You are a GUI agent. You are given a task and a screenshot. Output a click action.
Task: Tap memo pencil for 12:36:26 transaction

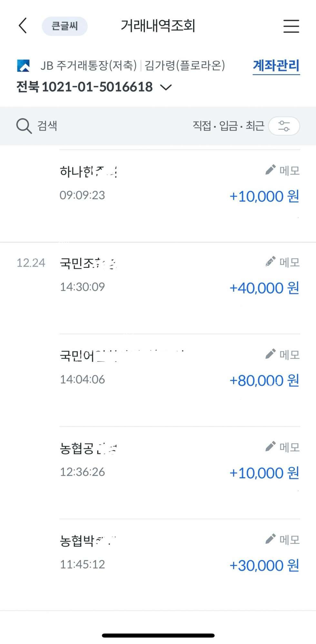(271, 446)
